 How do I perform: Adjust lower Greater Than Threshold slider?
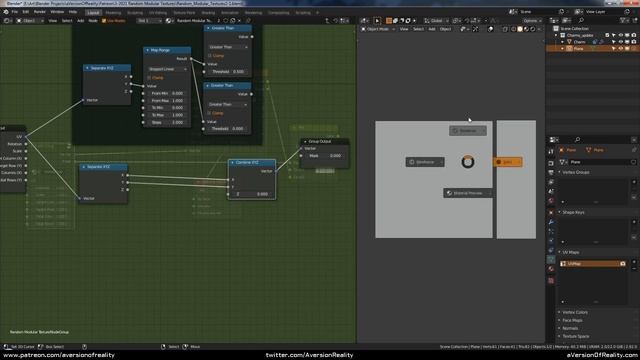click(x=227, y=129)
